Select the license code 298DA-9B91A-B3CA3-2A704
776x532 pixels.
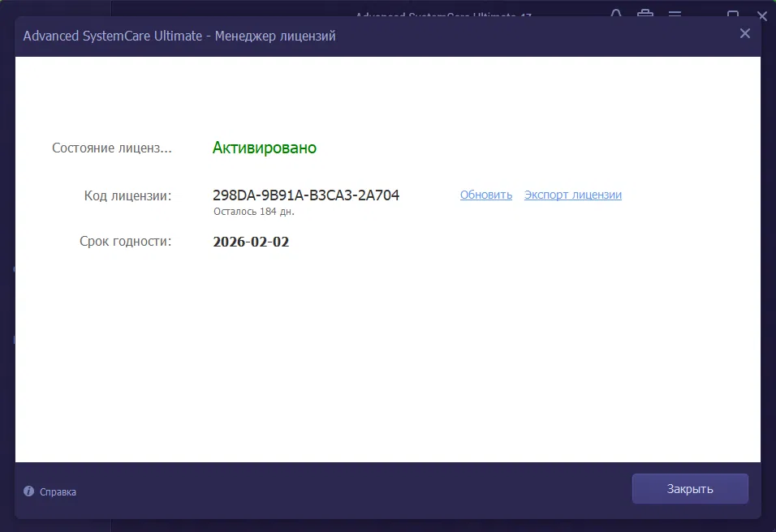306,195
